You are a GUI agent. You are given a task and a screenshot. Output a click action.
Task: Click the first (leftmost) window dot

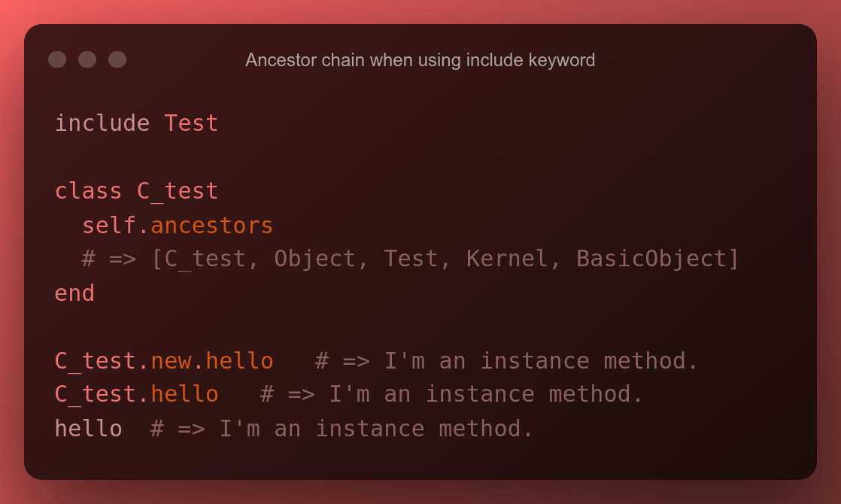[57, 59]
